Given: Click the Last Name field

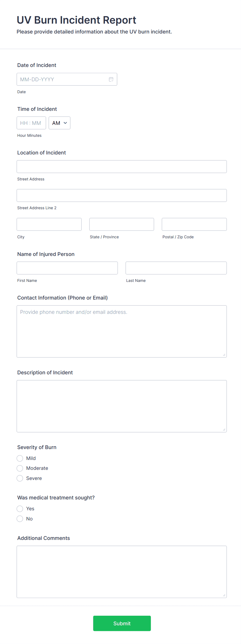Looking at the screenshot, I should 176,268.
